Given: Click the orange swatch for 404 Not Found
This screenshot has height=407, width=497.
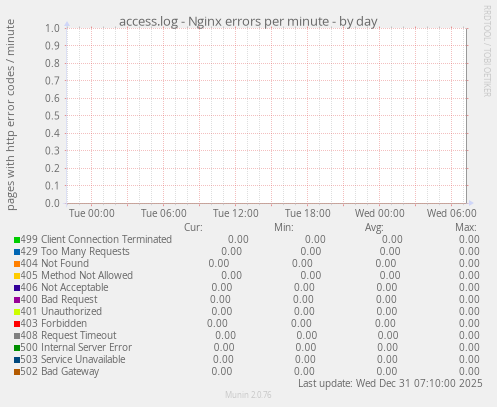Looking at the screenshot, I should [17, 264].
